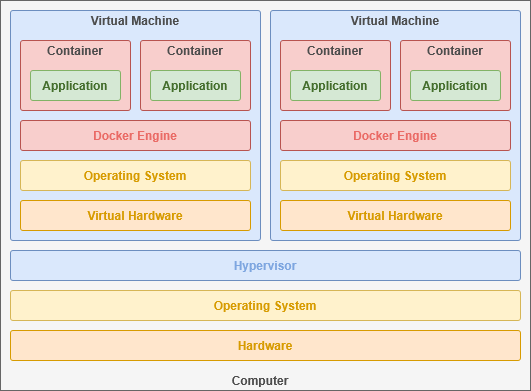Click Docker Engine in the left virtual machine
This screenshot has width=531, height=391.
(x=135, y=135)
